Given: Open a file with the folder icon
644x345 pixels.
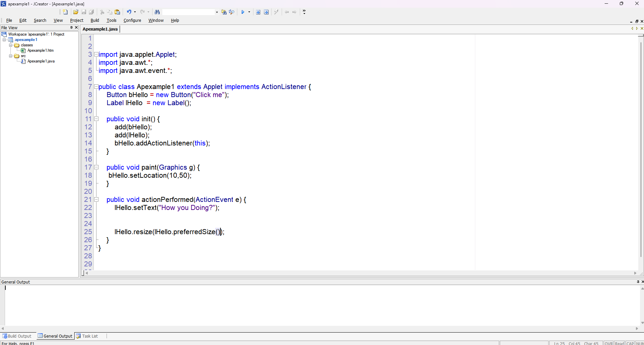Looking at the screenshot, I should pos(76,12).
